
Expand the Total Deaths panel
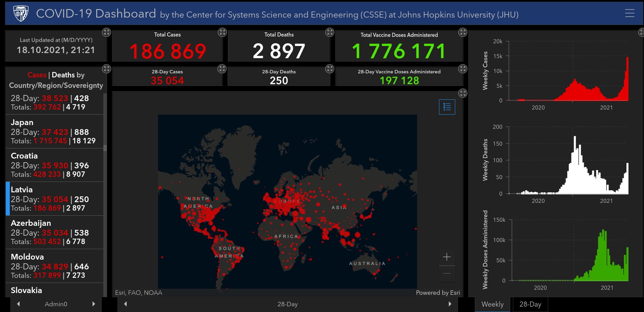[x=330, y=32]
